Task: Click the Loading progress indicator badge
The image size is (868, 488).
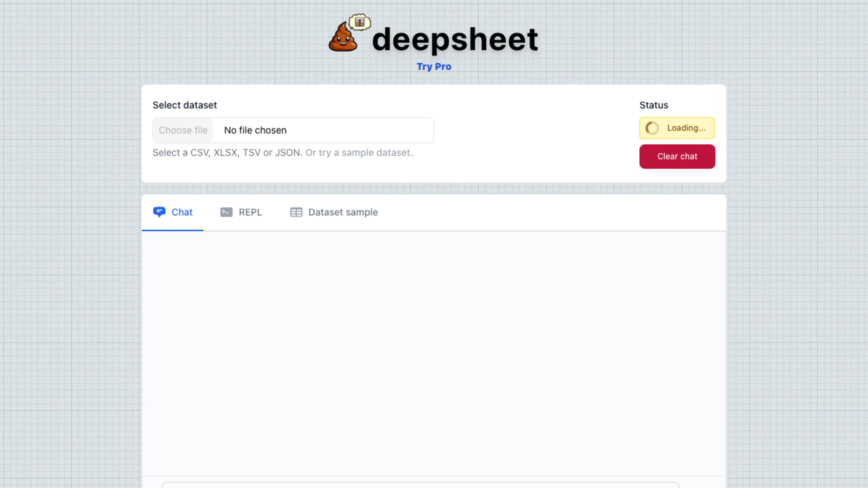Action: (x=677, y=128)
